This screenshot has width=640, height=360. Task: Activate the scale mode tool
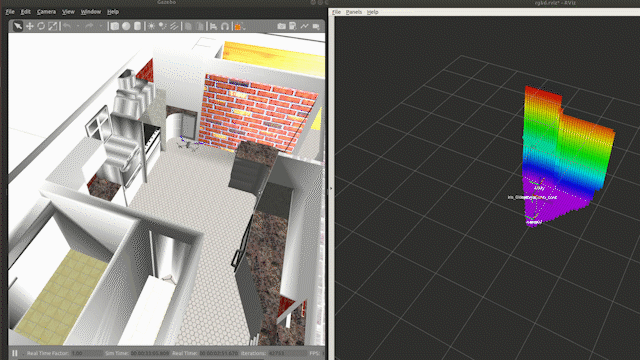(x=53, y=26)
